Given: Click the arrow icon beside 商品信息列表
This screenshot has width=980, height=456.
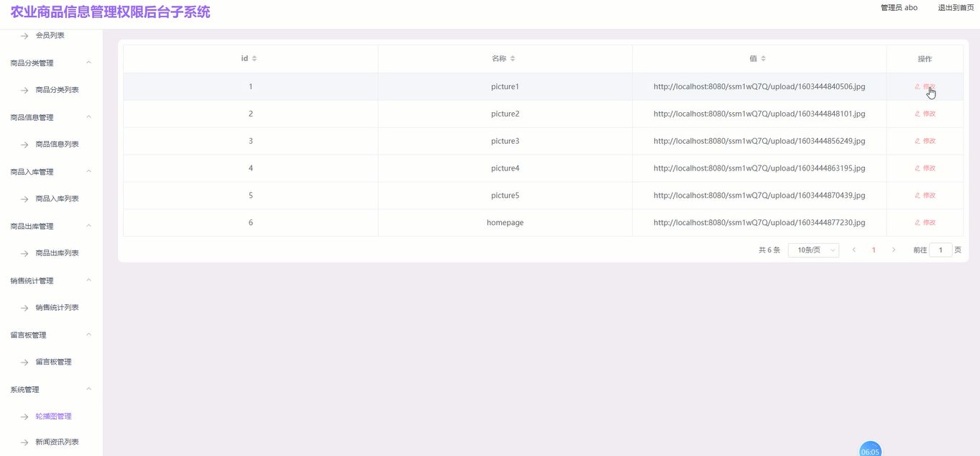Looking at the screenshot, I should [24, 145].
